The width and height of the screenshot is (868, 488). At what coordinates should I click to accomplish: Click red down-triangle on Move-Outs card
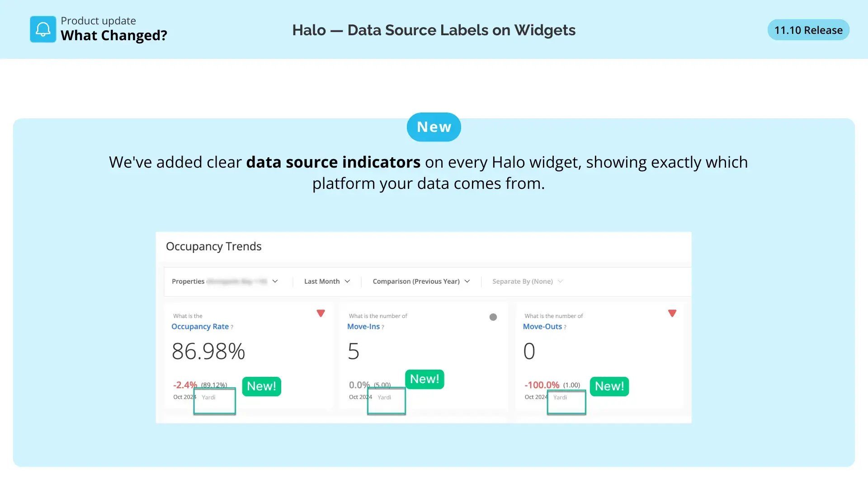tap(672, 313)
